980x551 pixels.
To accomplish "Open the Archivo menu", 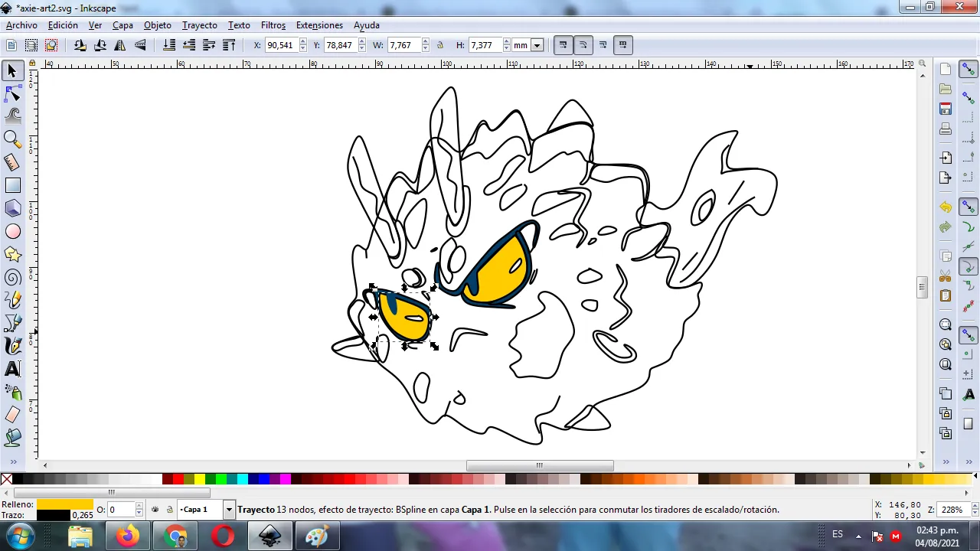I will pos(21,25).
